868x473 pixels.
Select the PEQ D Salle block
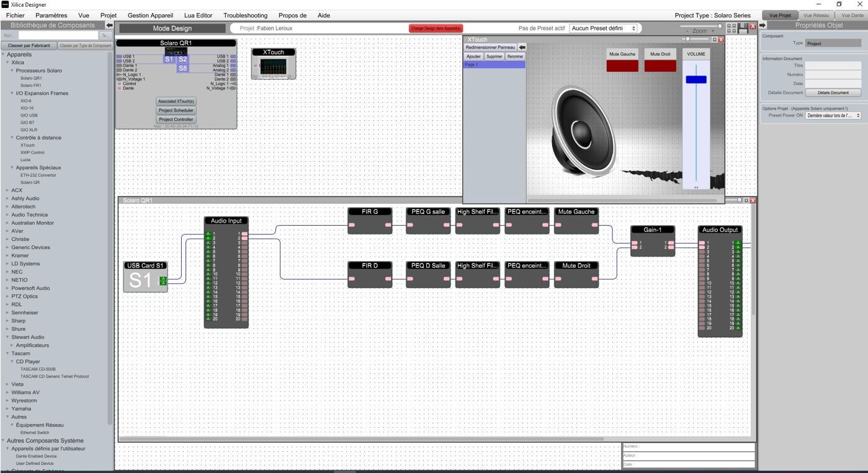[429, 275]
